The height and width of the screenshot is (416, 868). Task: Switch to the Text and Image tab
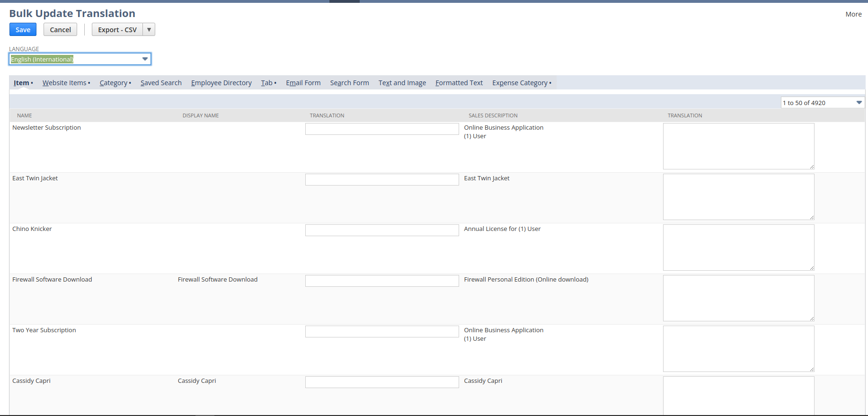[x=402, y=83]
